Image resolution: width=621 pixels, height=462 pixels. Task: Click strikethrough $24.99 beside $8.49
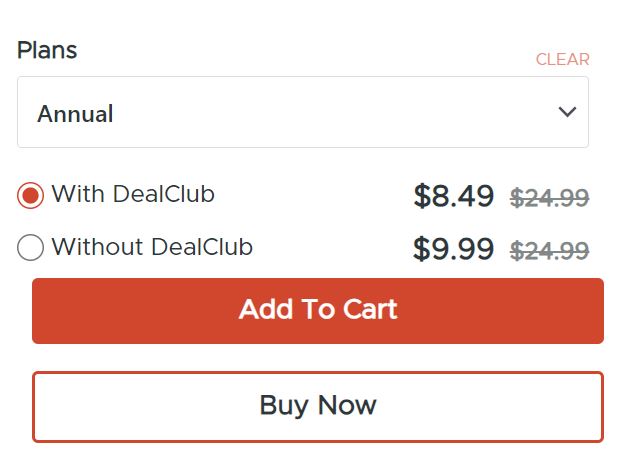(x=549, y=198)
